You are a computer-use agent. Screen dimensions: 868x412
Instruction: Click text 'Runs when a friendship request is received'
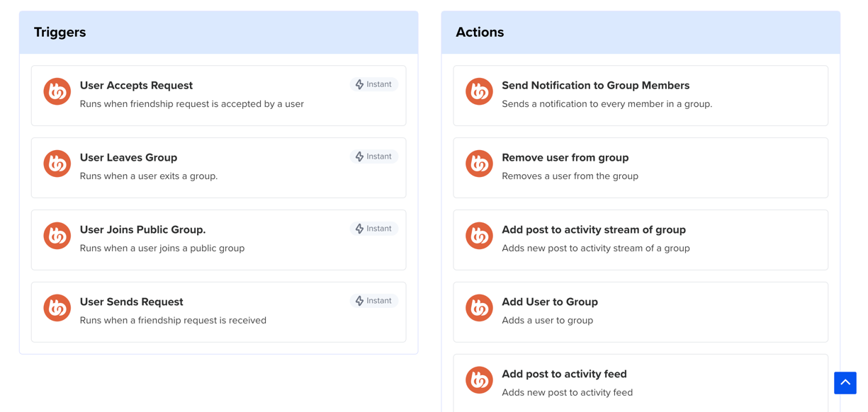click(173, 321)
